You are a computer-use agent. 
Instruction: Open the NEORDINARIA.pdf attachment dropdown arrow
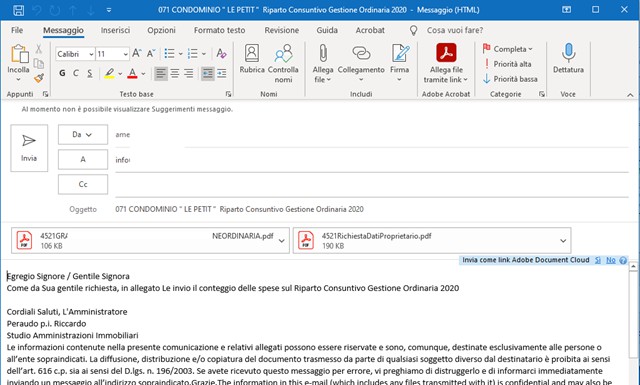(281, 241)
